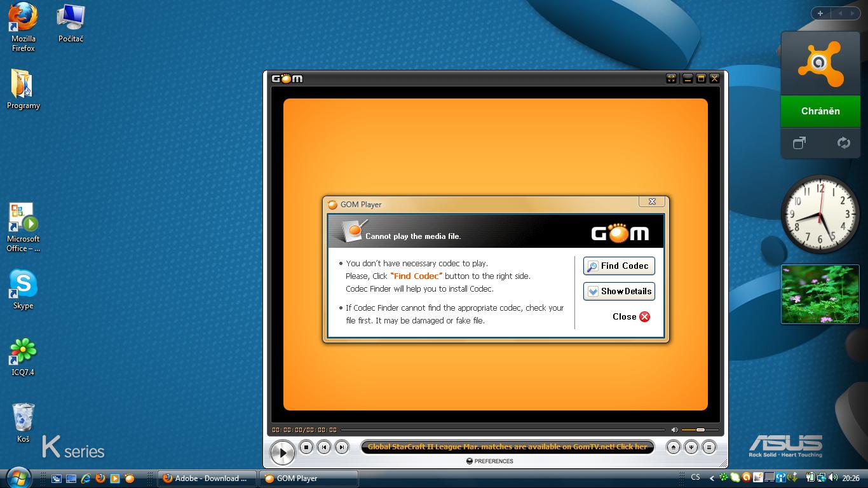Select the Počítač desktop icon
The height and width of the screenshot is (488, 868).
point(71,23)
